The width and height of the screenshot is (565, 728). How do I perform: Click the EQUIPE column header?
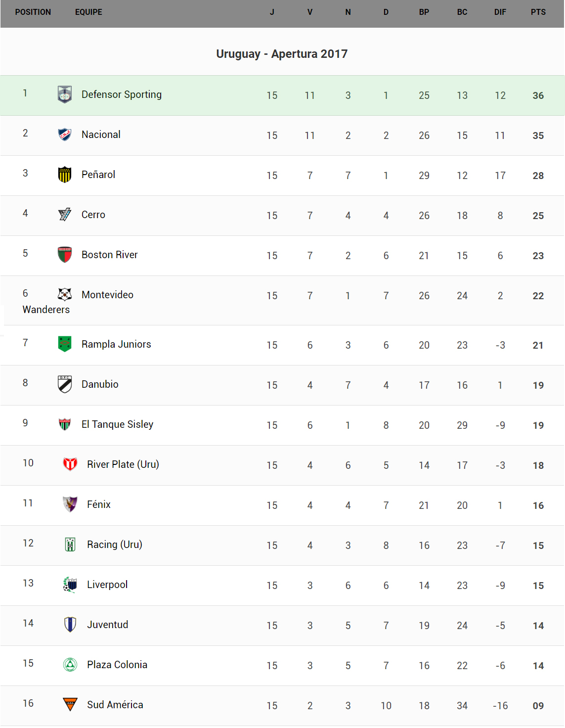tap(88, 12)
